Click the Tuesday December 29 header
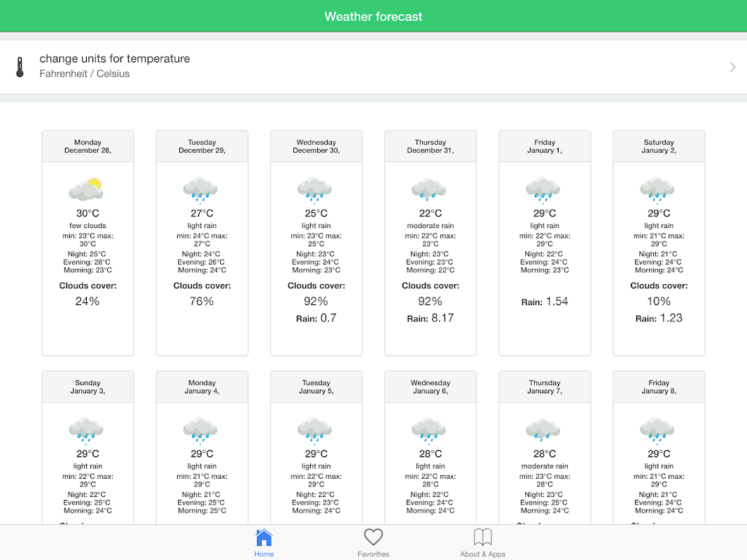This screenshot has height=560, width=747. point(202,146)
